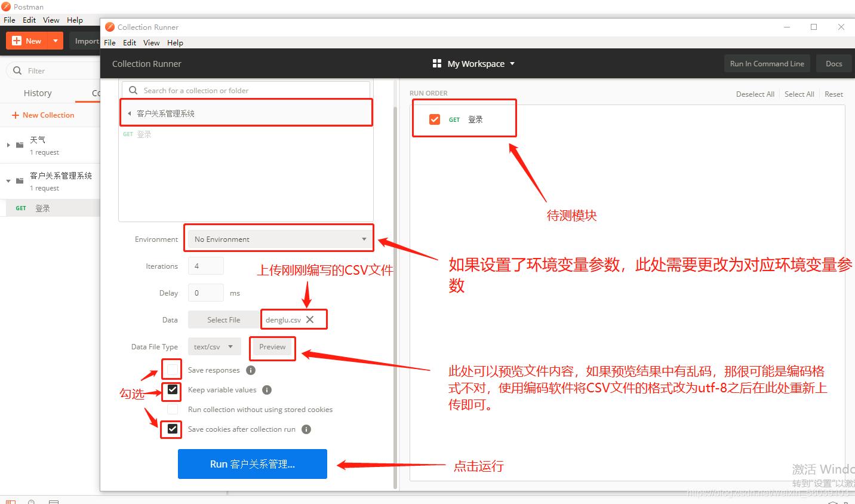Expand the 天气 collection arrow
Viewport: 855px width, 504px height.
point(8,145)
